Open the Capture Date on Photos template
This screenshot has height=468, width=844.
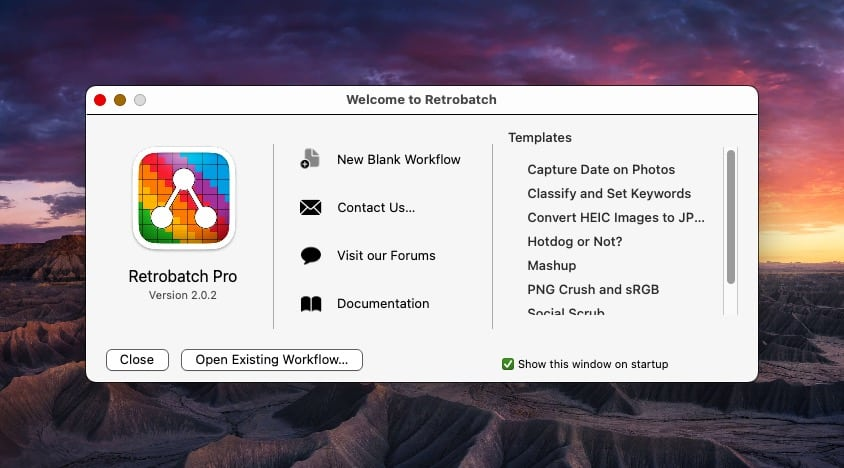601,170
